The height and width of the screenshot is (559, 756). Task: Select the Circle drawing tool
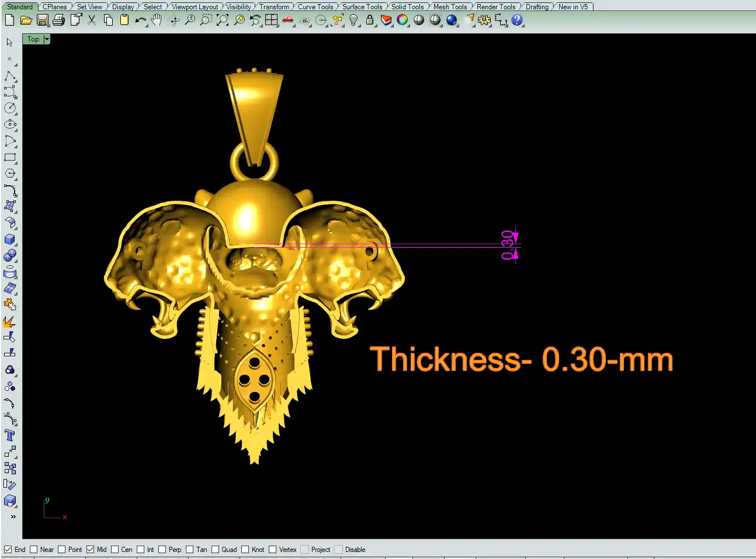(x=10, y=108)
